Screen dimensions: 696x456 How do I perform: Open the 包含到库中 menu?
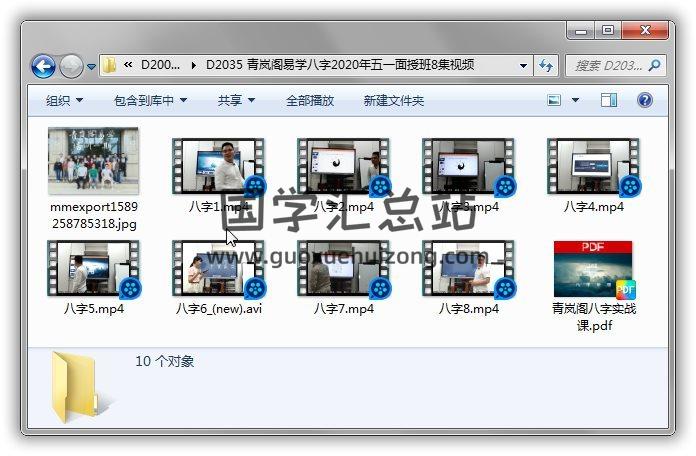(150, 101)
